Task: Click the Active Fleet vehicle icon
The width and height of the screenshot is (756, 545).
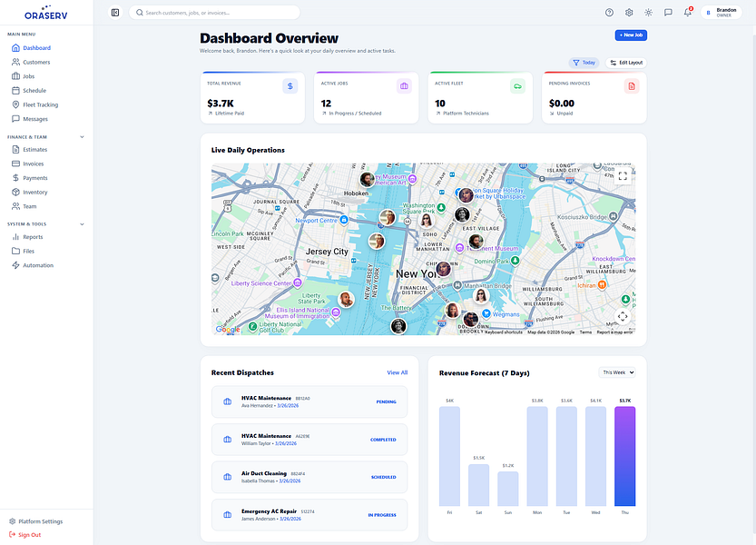Action: [518, 86]
